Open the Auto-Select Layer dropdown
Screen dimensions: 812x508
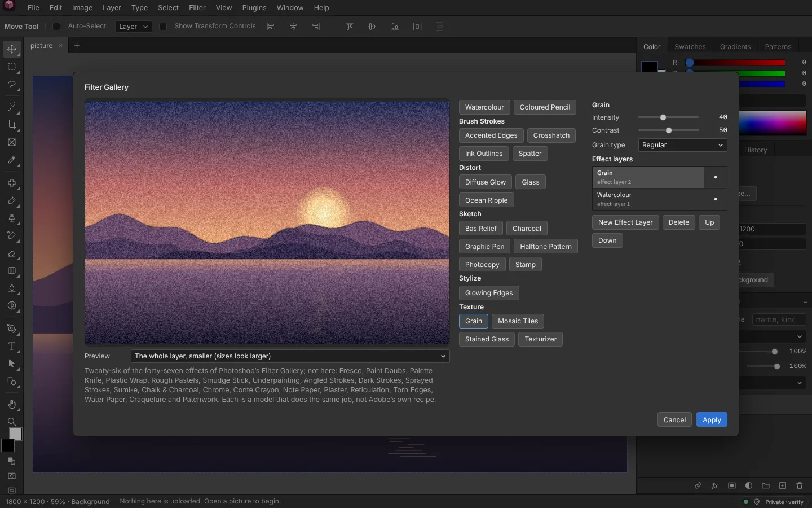click(134, 27)
